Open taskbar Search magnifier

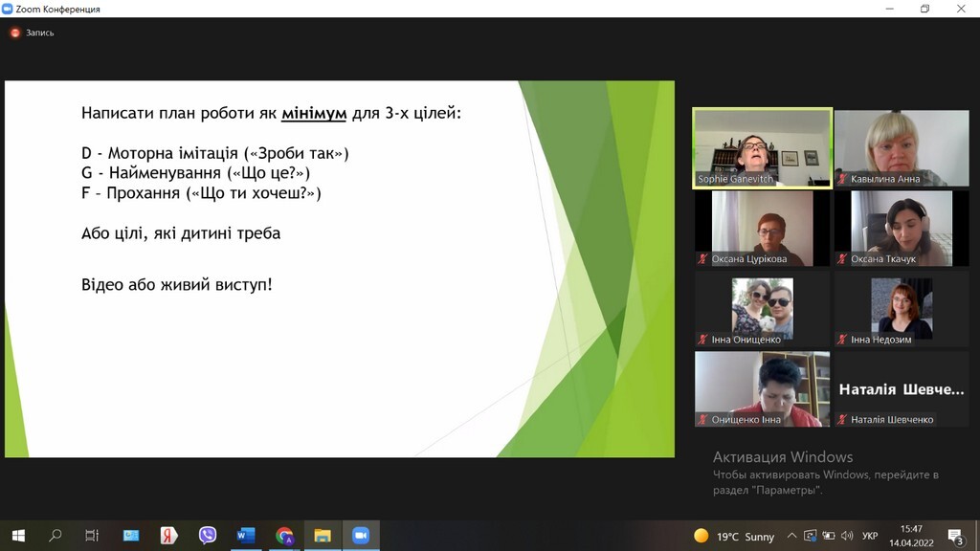pyautogui.click(x=55, y=536)
